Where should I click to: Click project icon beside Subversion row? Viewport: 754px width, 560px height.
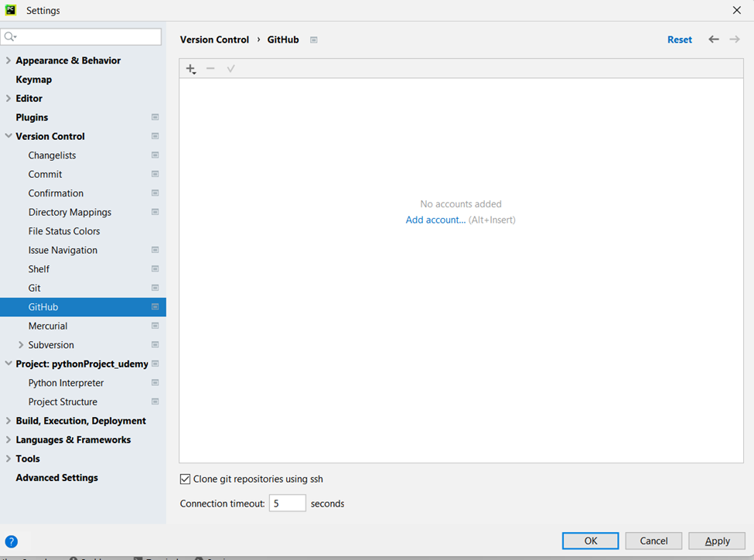[155, 344]
